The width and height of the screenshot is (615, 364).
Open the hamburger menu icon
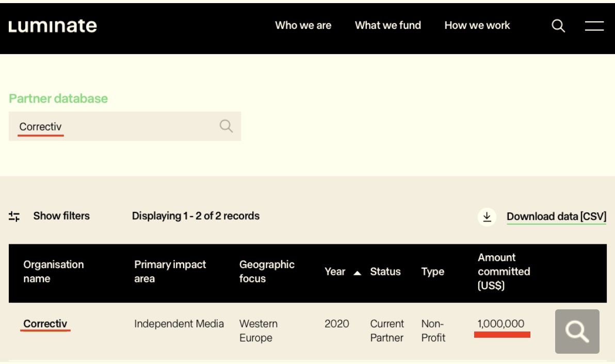tap(594, 26)
